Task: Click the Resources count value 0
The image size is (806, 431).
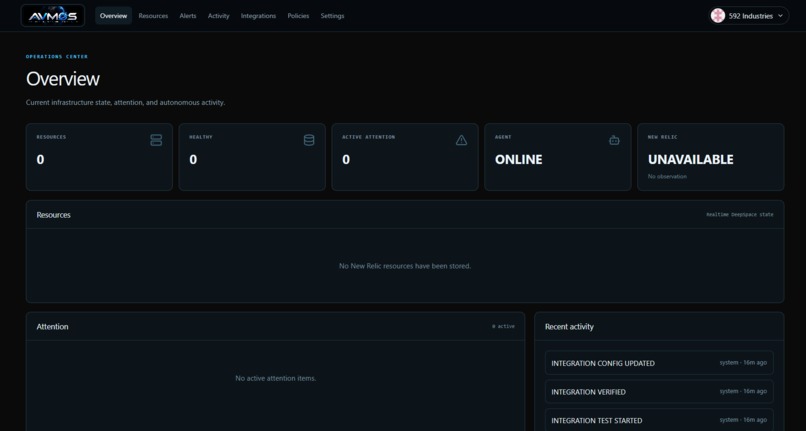Action: point(40,159)
